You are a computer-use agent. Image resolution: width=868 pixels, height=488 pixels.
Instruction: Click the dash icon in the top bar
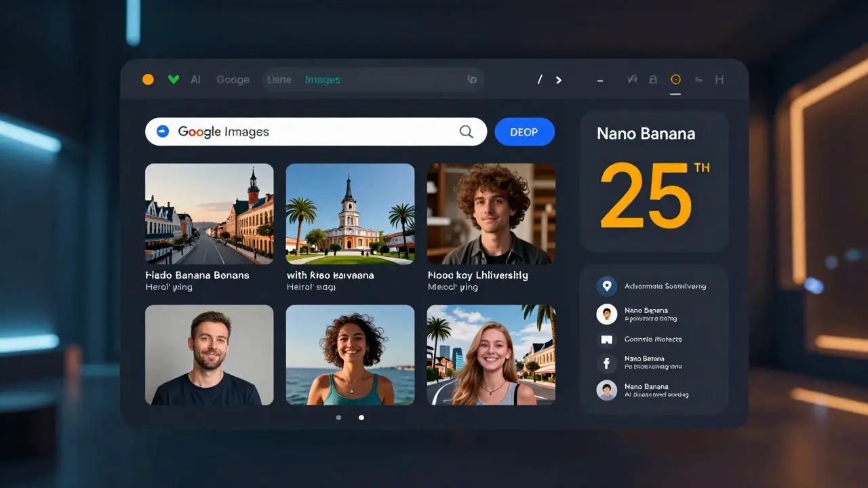[x=600, y=80]
